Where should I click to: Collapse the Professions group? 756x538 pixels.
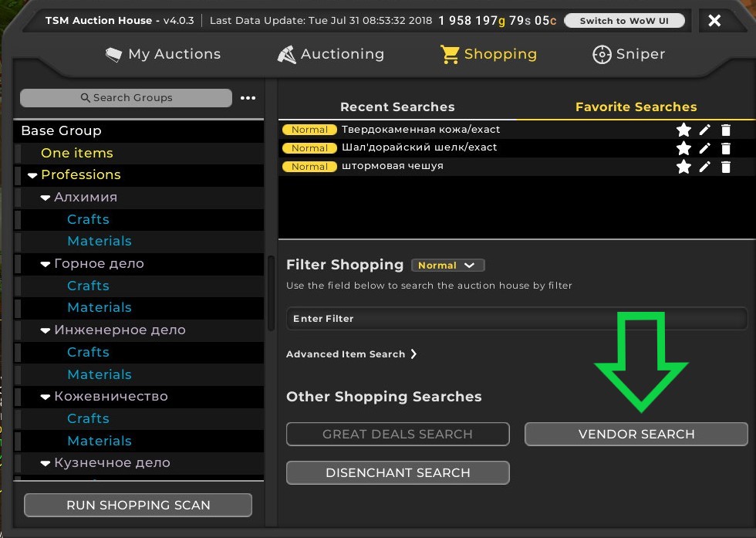coord(32,175)
